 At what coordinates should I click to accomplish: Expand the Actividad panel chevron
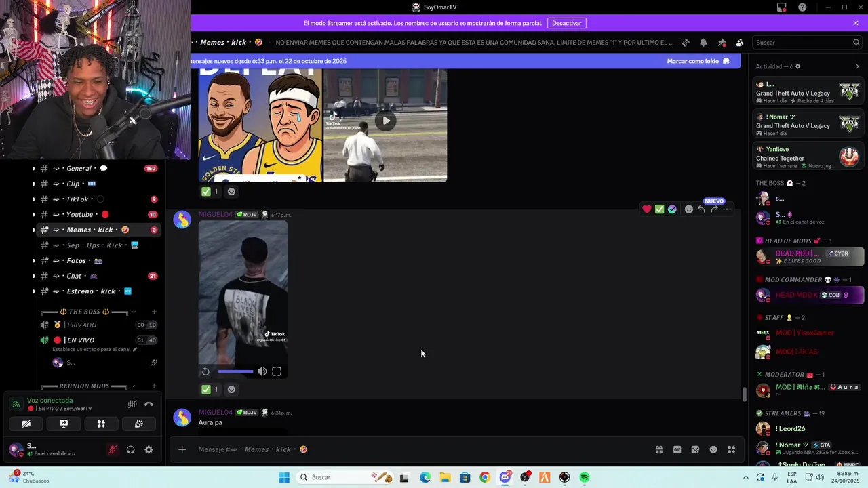(857, 66)
